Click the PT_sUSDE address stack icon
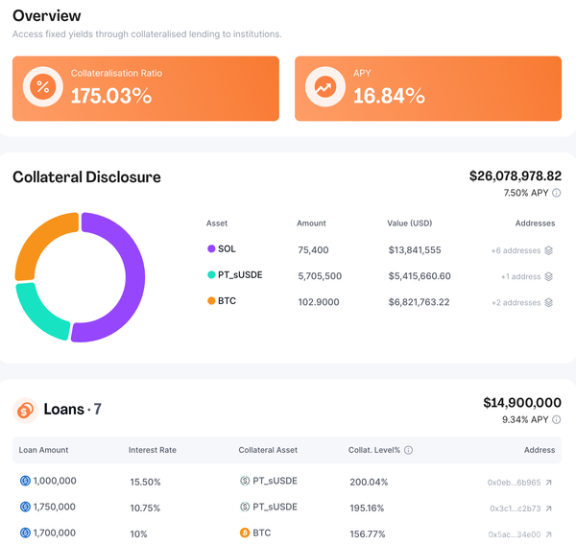The width and height of the screenshot is (583, 547). (548, 276)
